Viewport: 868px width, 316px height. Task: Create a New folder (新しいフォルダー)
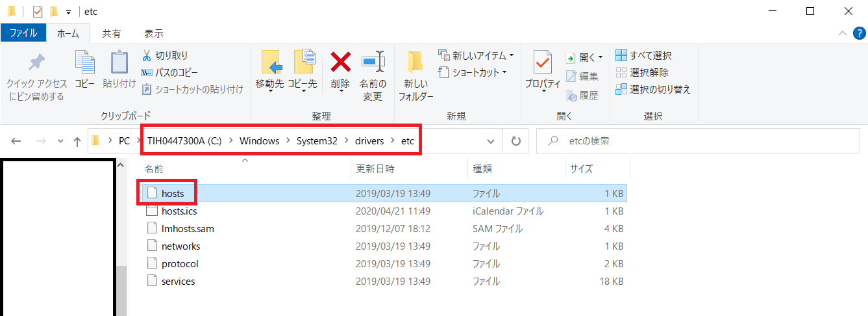(x=415, y=77)
